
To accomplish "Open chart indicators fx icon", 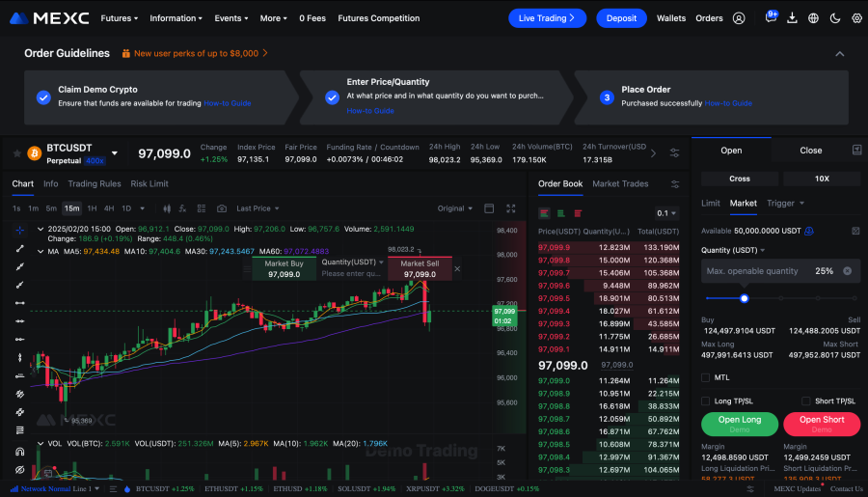I will point(182,208).
